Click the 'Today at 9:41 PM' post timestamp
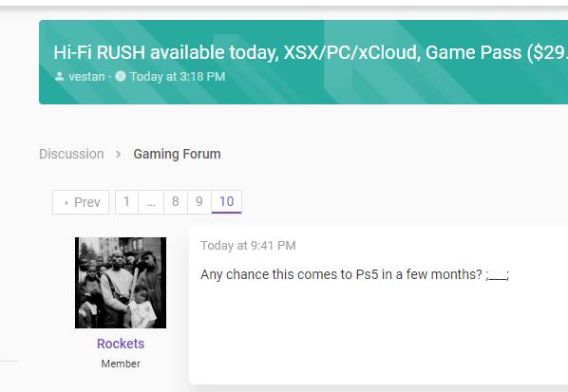 coord(248,246)
